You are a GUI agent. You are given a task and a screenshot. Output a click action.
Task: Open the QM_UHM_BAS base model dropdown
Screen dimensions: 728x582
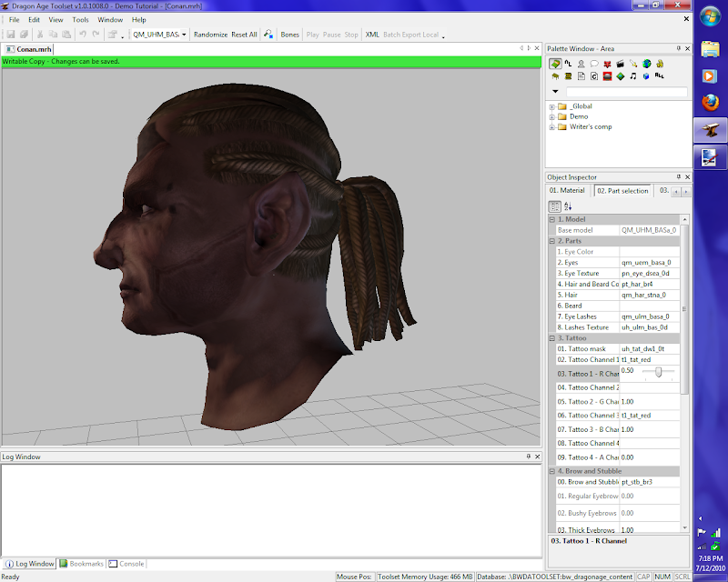[184, 35]
